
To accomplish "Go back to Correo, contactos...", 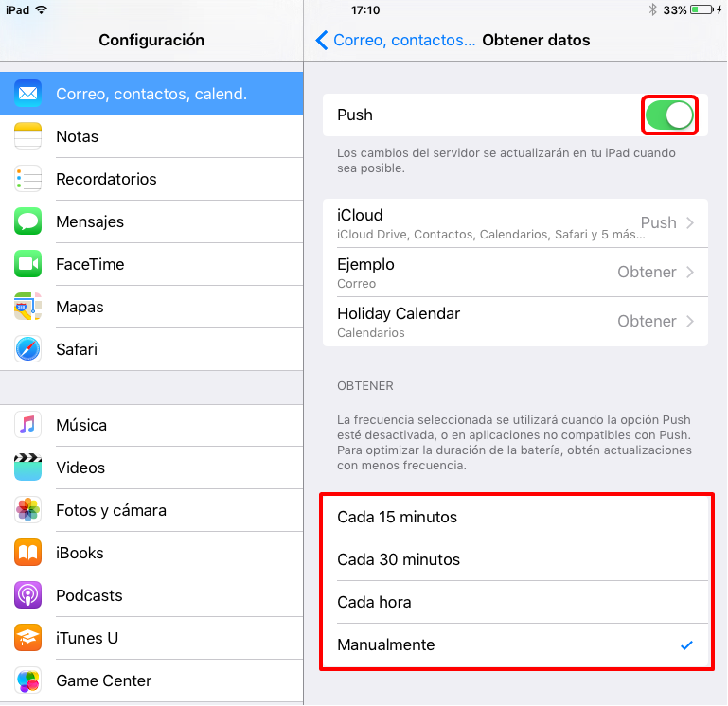I will click(396, 41).
